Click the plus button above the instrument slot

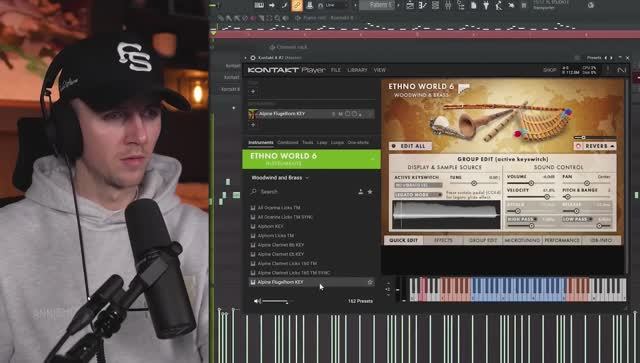tap(253, 92)
